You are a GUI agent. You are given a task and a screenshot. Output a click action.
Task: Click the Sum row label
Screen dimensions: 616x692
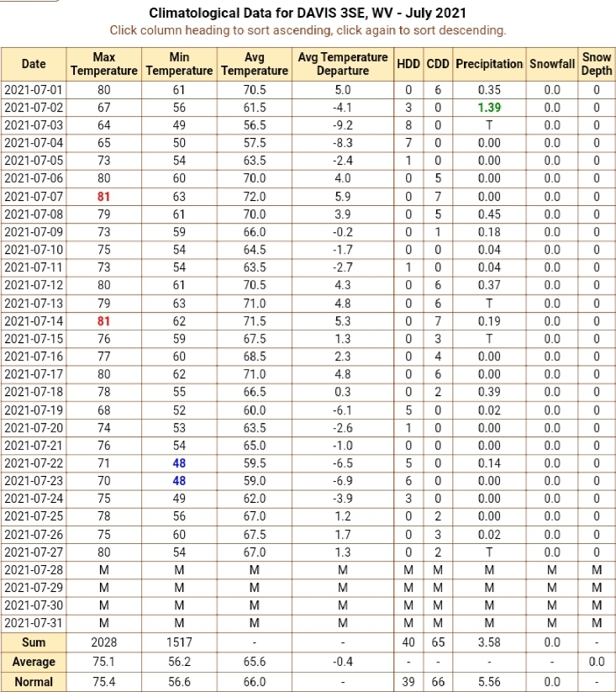click(34, 642)
